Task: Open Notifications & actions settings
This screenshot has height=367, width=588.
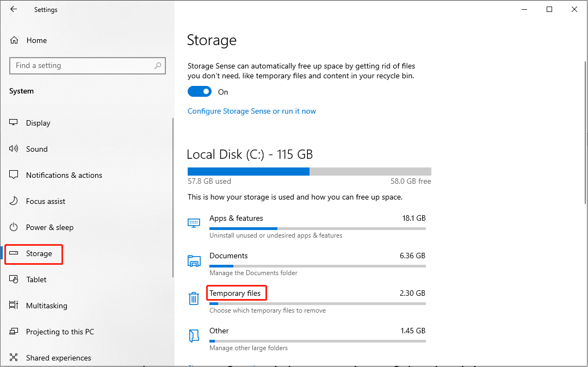Action: coord(64,175)
